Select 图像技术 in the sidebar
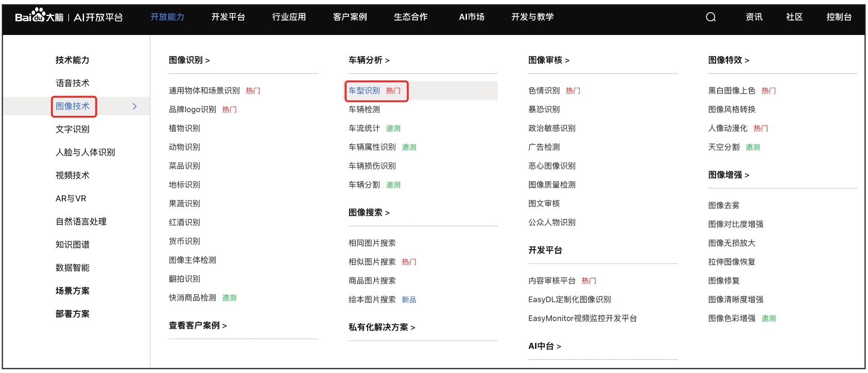Image resolution: width=868 pixels, height=373 pixels. 73,106
